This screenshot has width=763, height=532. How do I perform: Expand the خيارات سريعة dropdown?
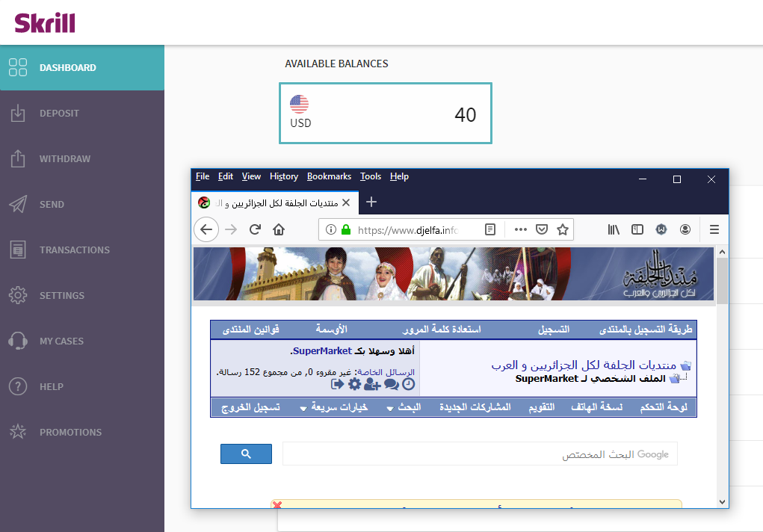tap(334, 407)
